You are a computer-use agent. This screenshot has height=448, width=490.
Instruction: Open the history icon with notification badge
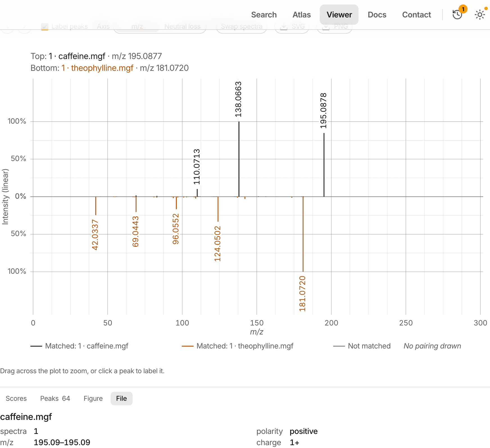[457, 14]
